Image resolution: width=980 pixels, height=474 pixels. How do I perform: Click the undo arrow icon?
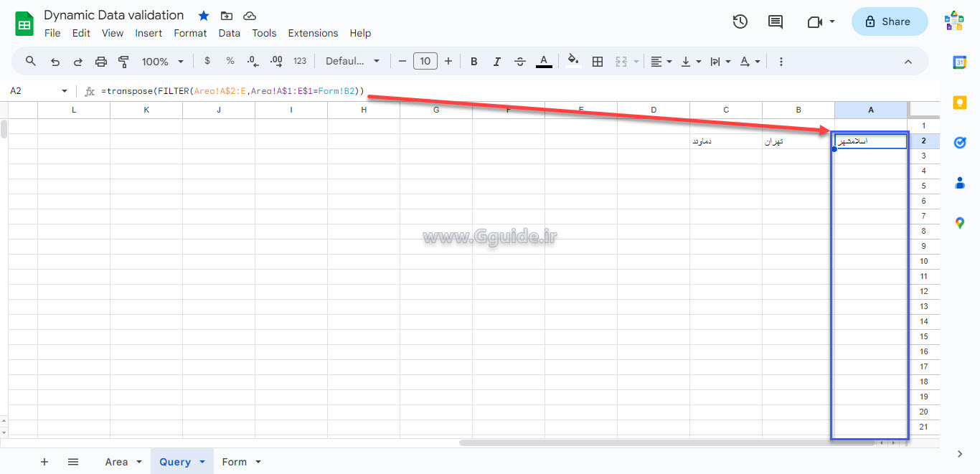(x=55, y=62)
